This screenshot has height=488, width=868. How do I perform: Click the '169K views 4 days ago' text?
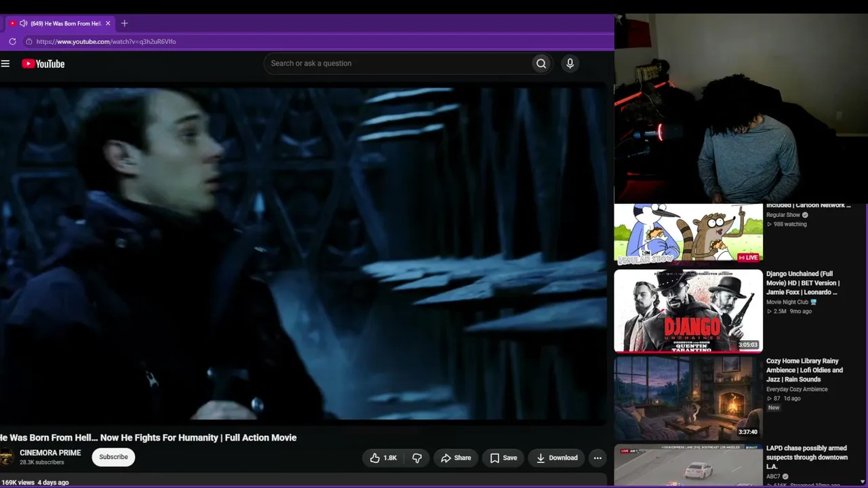click(35, 483)
